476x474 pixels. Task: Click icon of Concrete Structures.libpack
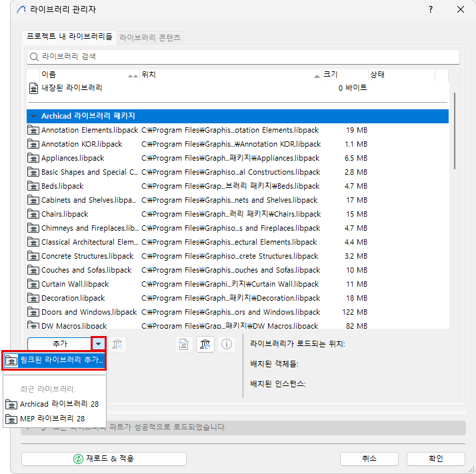pyautogui.click(x=33, y=256)
